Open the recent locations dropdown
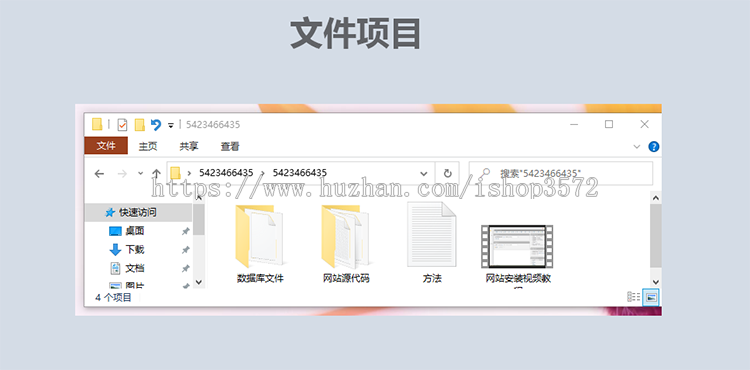The width and height of the screenshot is (750, 370). (x=141, y=174)
